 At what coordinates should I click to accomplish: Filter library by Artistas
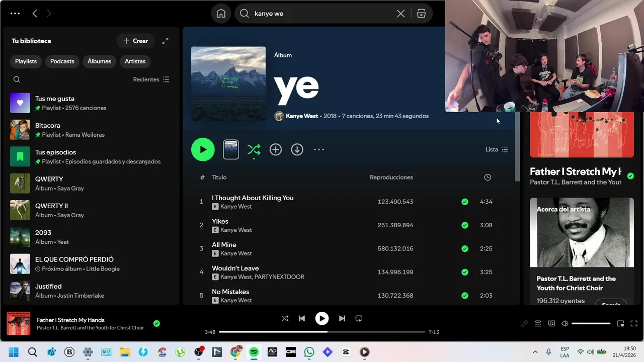click(x=135, y=61)
